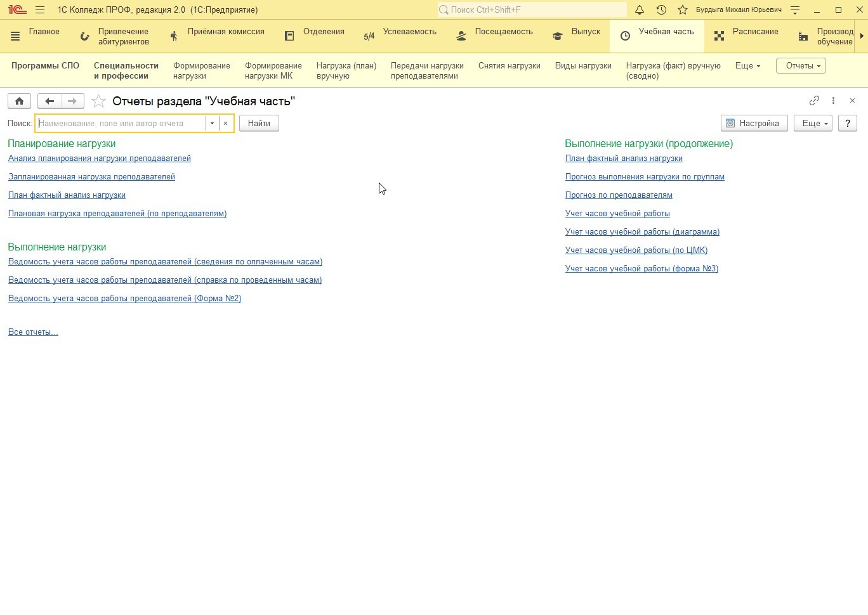Screen dimensions: 868x615
Task: Open the Все отчеты link
Action: 33,332
